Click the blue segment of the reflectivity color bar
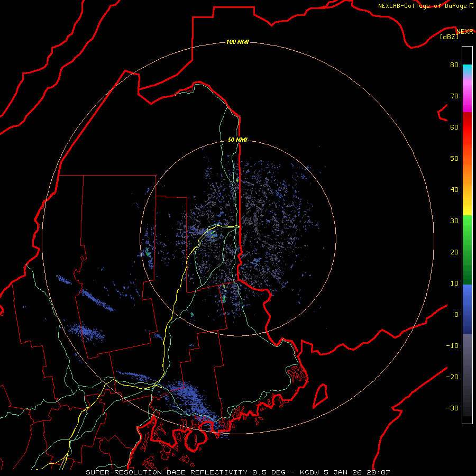Screen dimensions: 476x476 [467, 309]
